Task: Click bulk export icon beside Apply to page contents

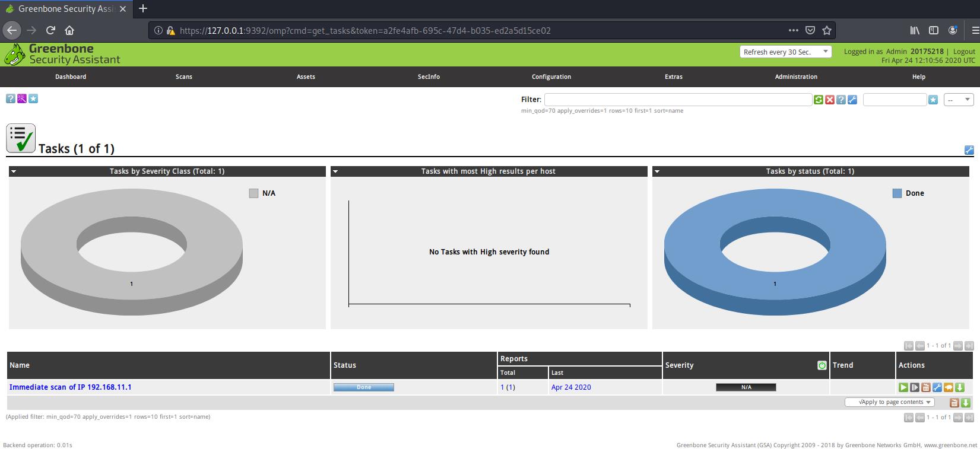Action: (x=966, y=403)
